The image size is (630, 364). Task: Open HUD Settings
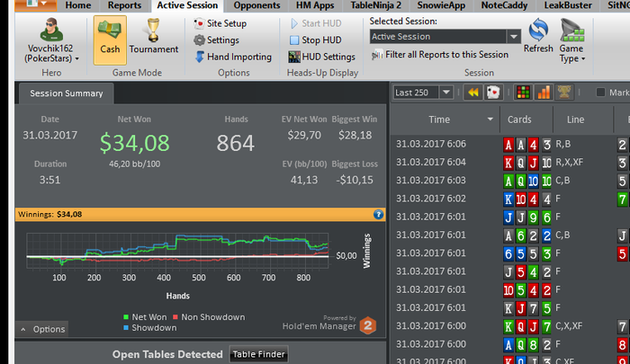[x=322, y=57]
